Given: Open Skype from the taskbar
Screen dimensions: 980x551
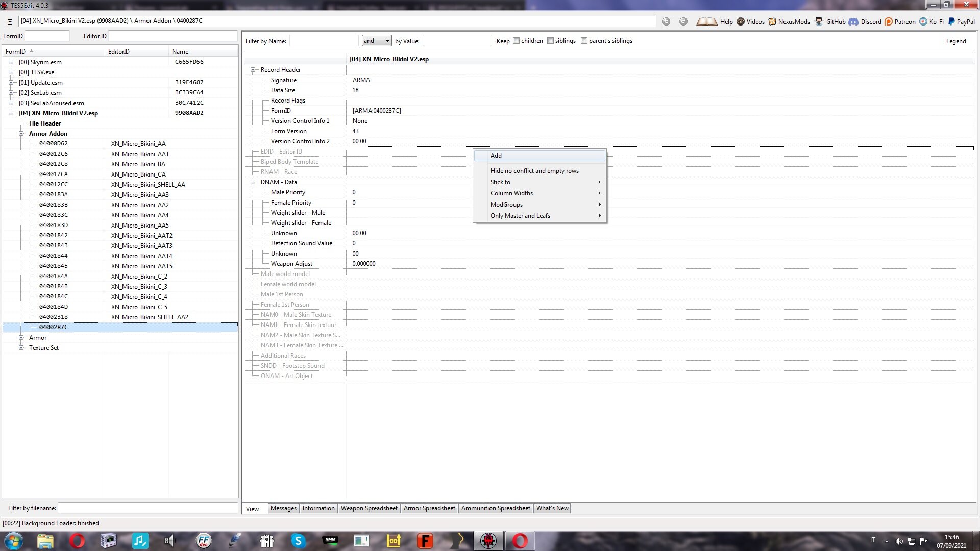Looking at the screenshot, I should coord(299,541).
